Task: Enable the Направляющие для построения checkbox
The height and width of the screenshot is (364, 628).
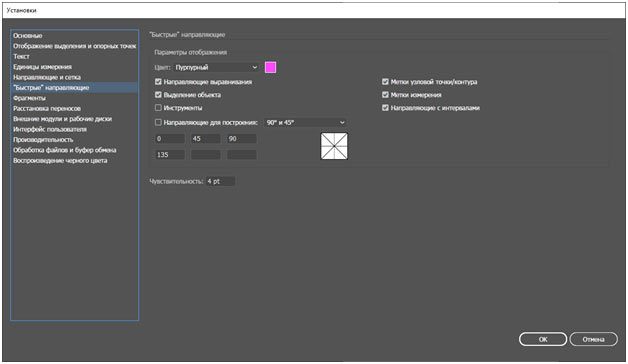Action: click(x=158, y=123)
